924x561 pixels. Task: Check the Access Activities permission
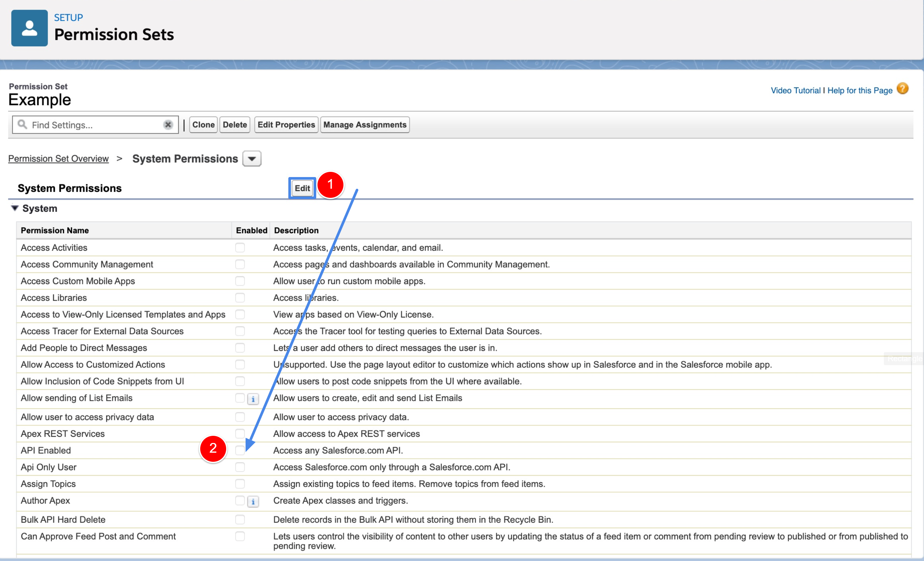click(240, 247)
